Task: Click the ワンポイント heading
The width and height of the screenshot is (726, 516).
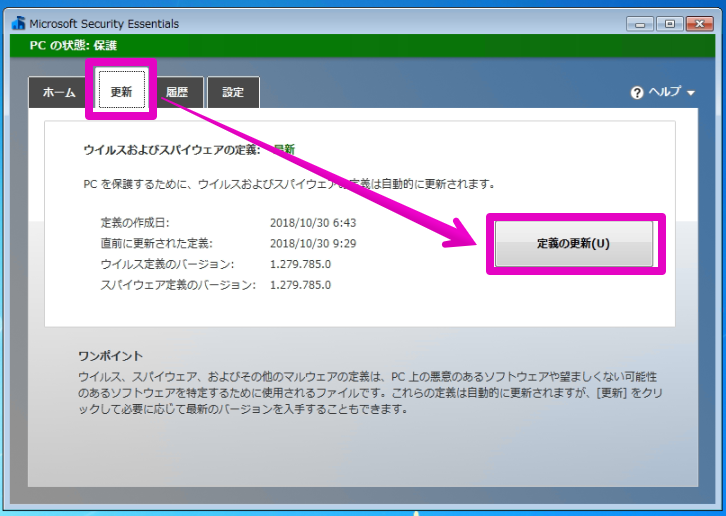Action: [x=110, y=356]
